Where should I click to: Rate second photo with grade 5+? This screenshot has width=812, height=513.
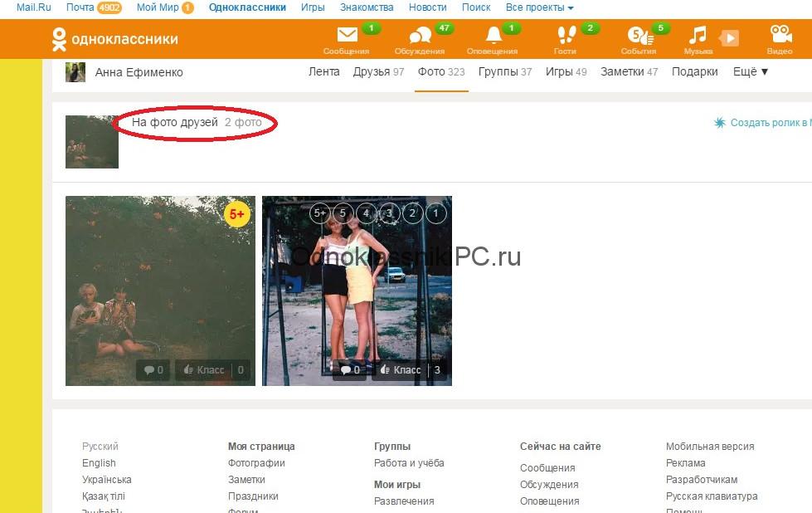tap(319, 213)
